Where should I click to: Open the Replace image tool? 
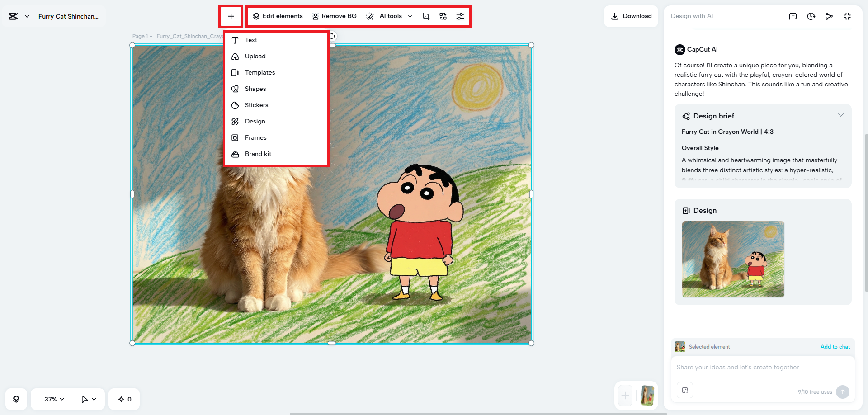443,16
